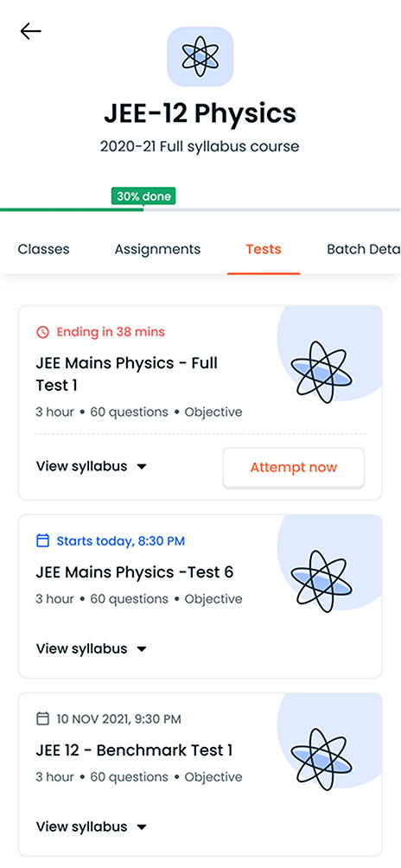Switch to the Classes tab
This screenshot has height=868, width=401.
(x=44, y=249)
